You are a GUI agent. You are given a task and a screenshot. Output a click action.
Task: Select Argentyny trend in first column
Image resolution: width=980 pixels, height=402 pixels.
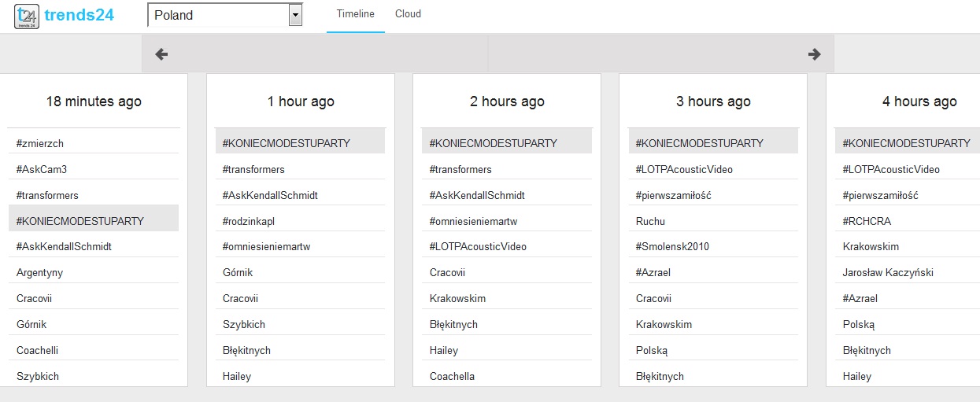[x=40, y=273]
